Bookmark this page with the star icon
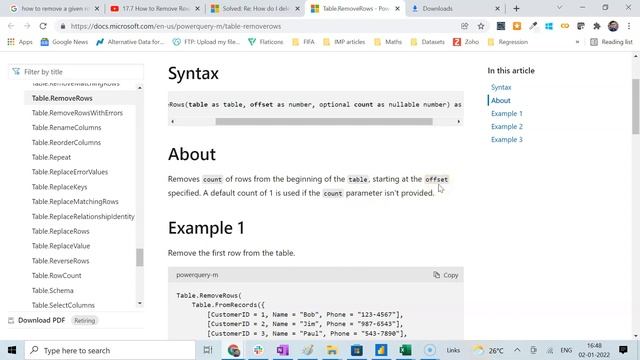Image resolution: width=640 pixels, height=360 pixels. pyautogui.click(x=481, y=26)
